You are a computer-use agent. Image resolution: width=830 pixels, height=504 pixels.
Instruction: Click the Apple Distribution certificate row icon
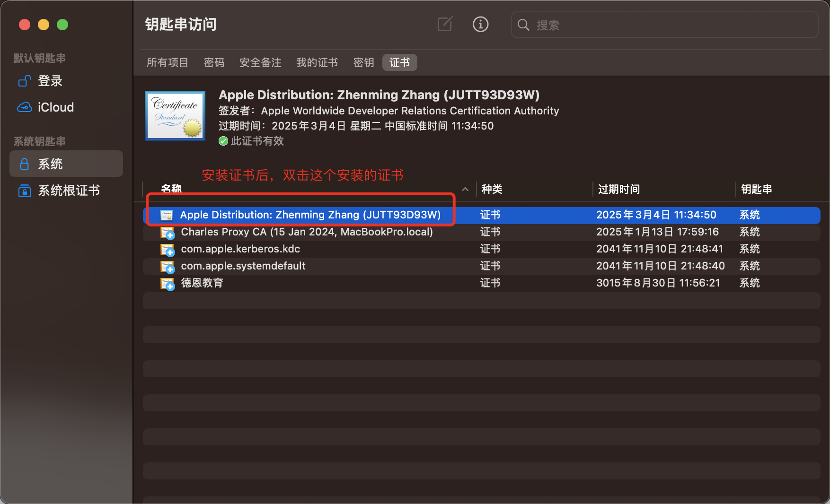[167, 215]
